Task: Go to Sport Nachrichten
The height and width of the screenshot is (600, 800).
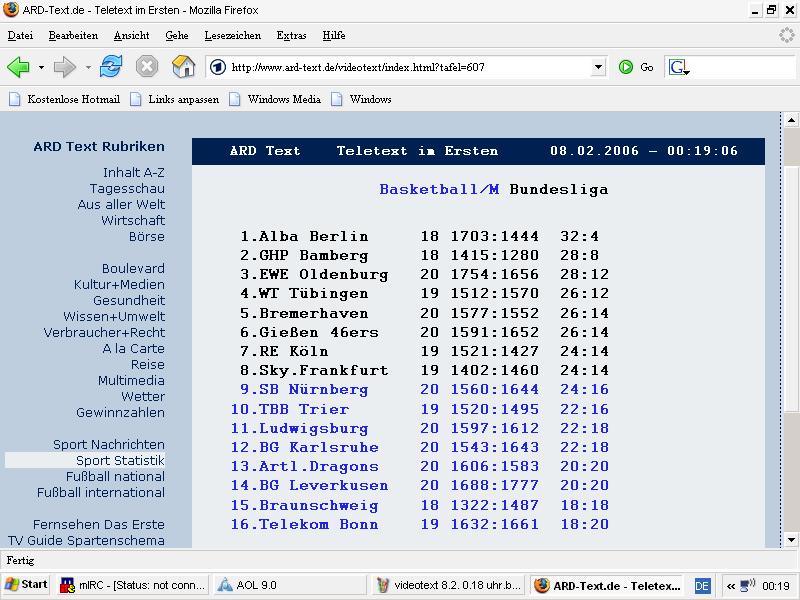Action: click(x=109, y=444)
